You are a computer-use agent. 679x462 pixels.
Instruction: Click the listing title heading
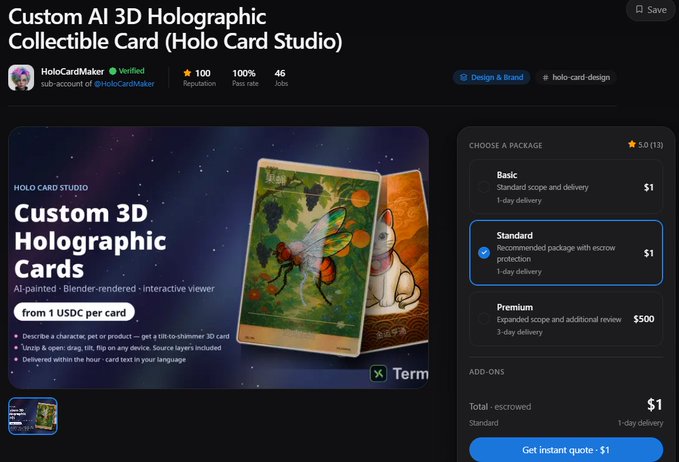coord(175,29)
